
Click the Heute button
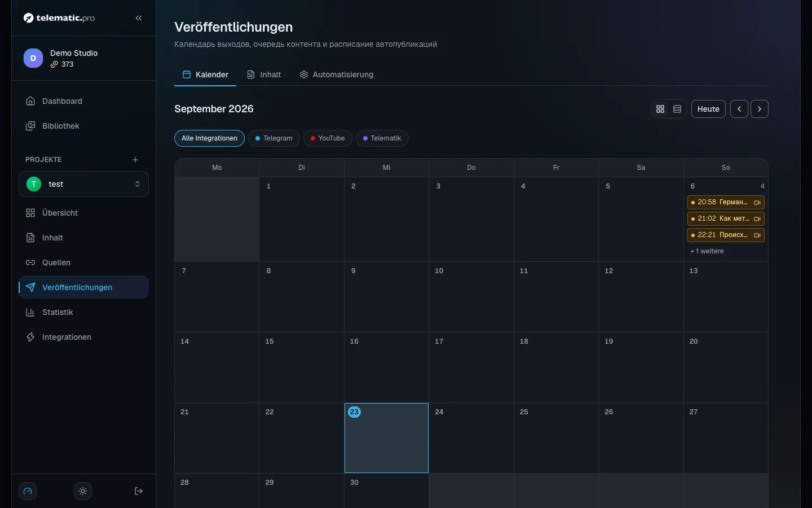708,109
